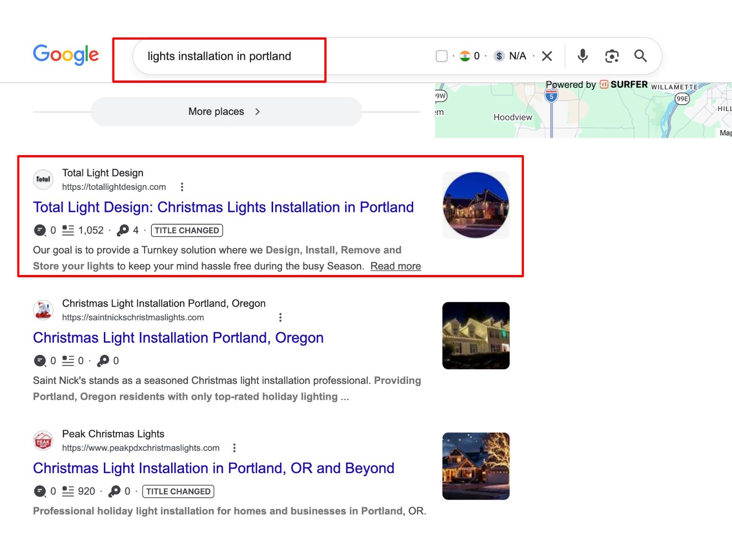Open search by image camera icon

612,56
